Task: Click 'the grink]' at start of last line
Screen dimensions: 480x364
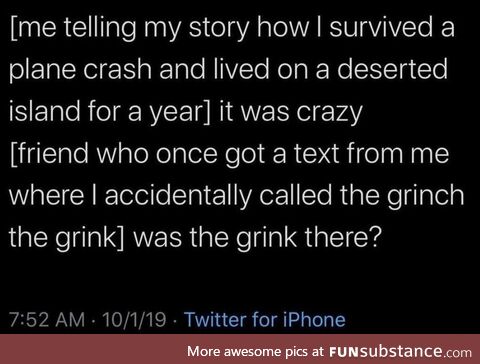Action: click(x=66, y=237)
